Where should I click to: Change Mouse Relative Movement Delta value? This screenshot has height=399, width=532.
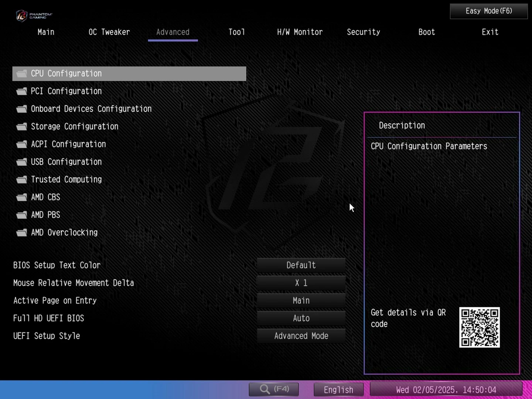301,283
